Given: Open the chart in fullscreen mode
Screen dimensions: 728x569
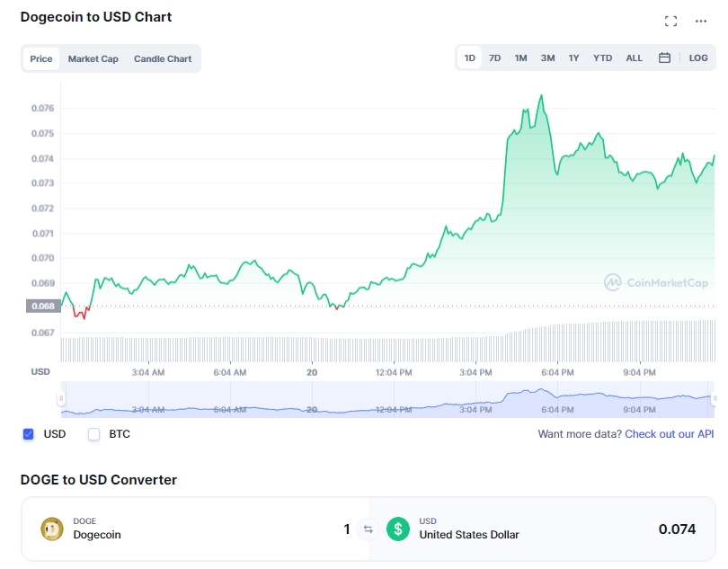Looking at the screenshot, I should tap(670, 21).
